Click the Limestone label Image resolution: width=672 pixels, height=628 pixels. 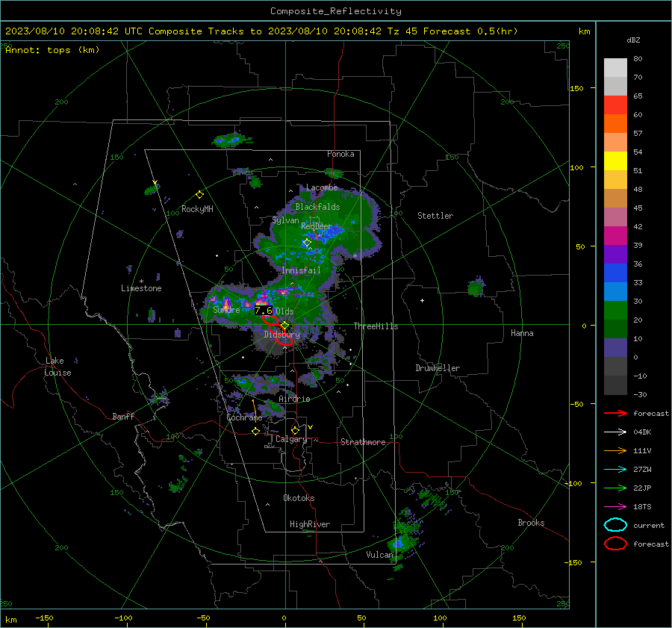click(x=141, y=288)
